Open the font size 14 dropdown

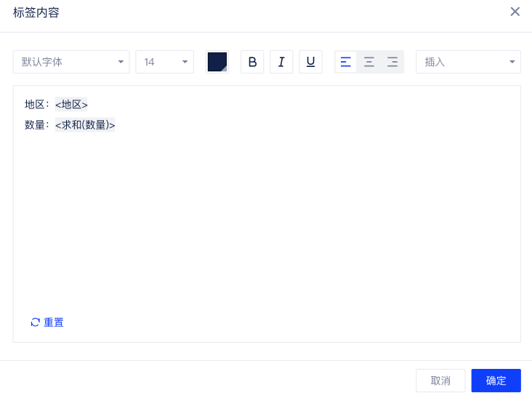tap(164, 62)
